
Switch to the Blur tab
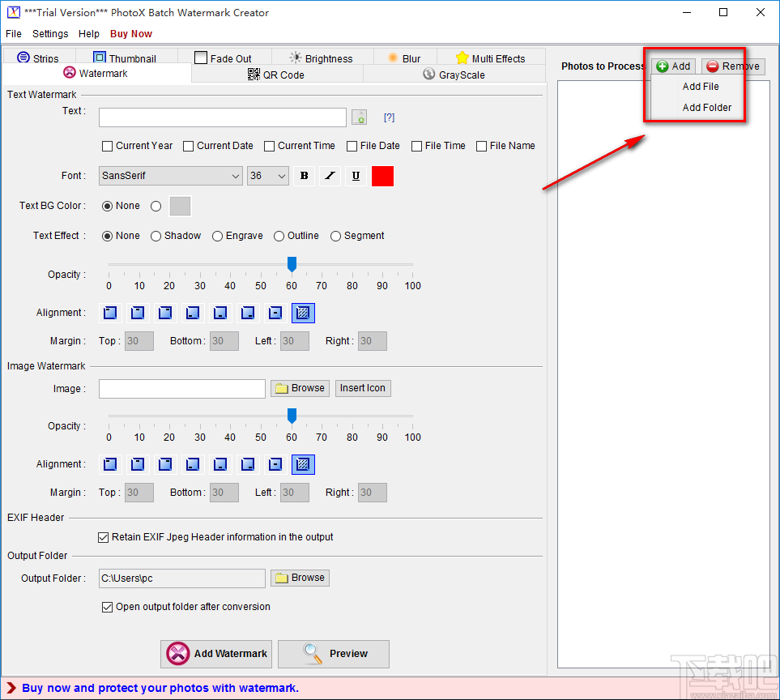coord(405,58)
